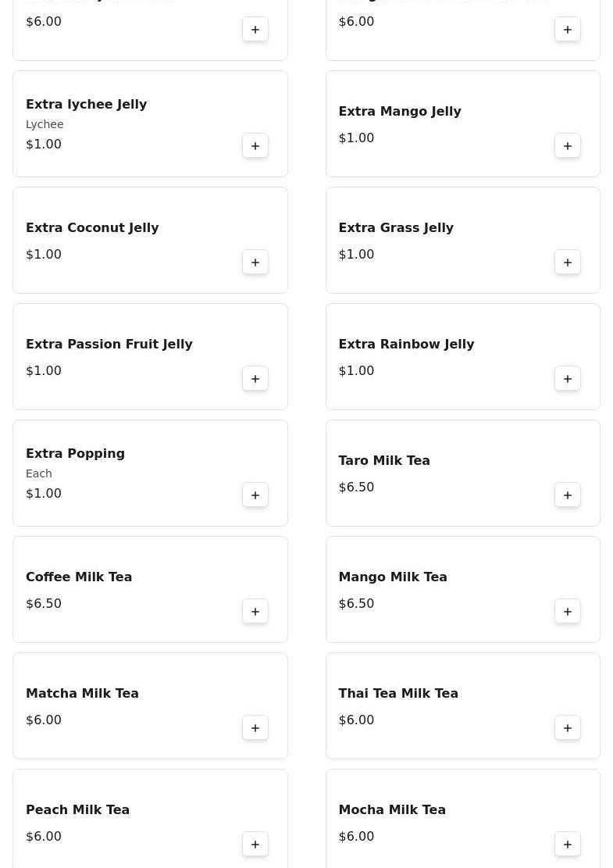Add Mocha Milk Tea to order
The width and height of the screenshot is (613, 868).
[x=568, y=845]
